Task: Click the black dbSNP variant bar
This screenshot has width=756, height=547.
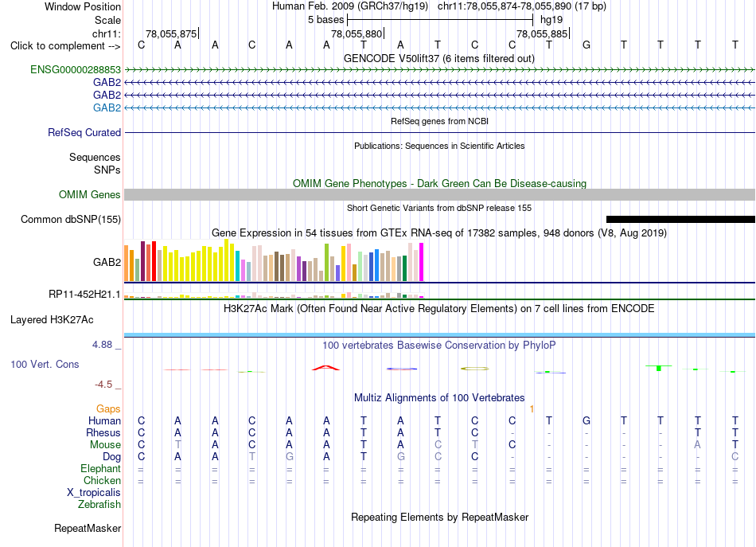Action: point(680,219)
